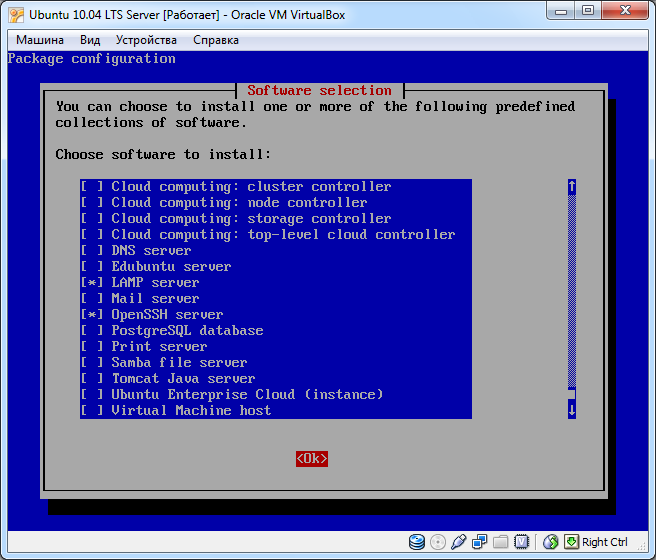Click the network adapters status icon

click(x=479, y=542)
